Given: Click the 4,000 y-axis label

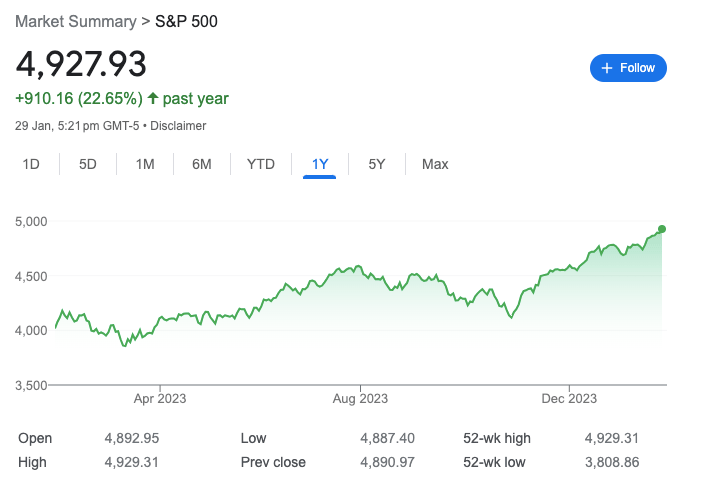Looking at the screenshot, I should coord(31,330).
